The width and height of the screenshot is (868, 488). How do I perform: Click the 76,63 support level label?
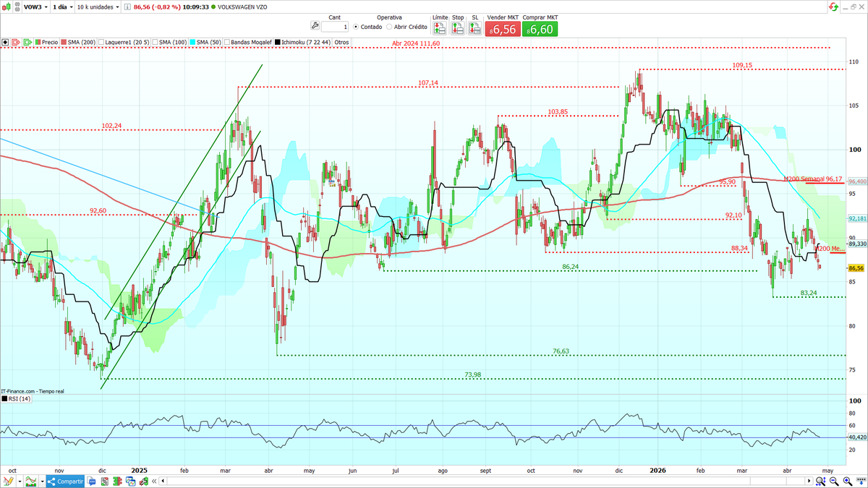click(561, 351)
